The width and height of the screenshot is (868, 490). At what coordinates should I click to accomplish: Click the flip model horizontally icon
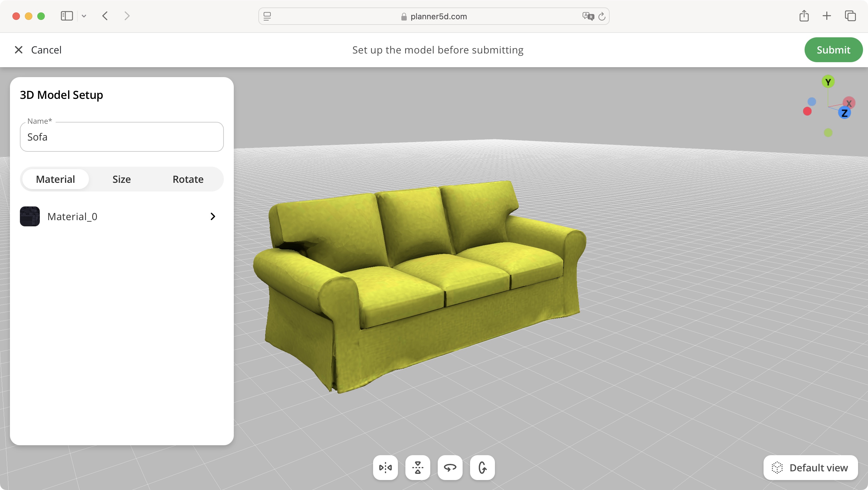(385, 467)
